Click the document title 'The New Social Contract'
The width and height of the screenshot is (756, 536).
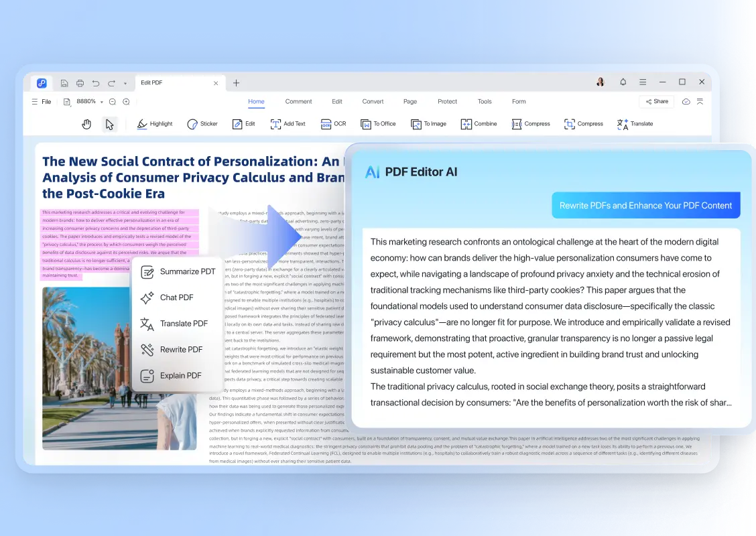[193, 178]
